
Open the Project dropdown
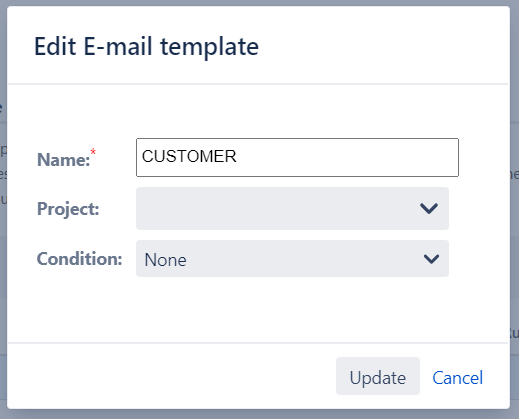click(292, 208)
